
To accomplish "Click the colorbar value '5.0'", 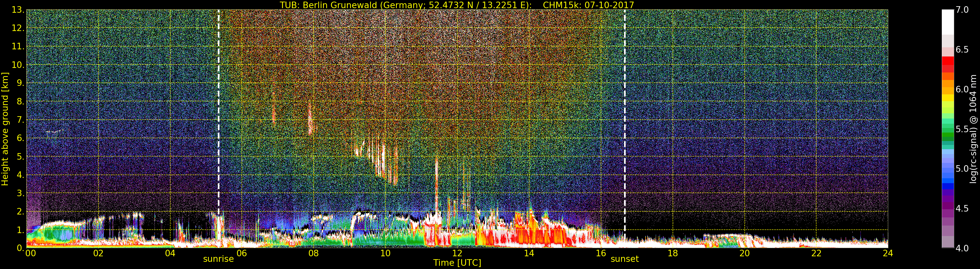I will (x=962, y=168).
